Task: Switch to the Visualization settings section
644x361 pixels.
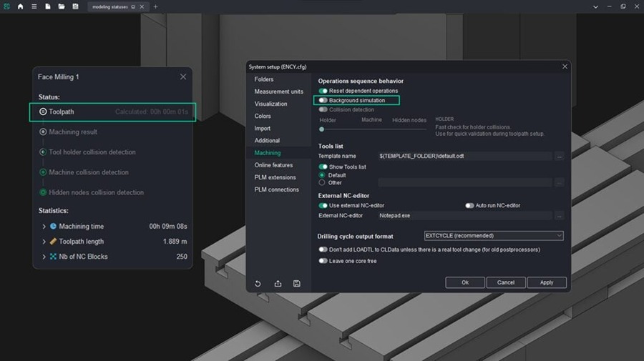Action: pyautogui.click(x=270, y=104)
